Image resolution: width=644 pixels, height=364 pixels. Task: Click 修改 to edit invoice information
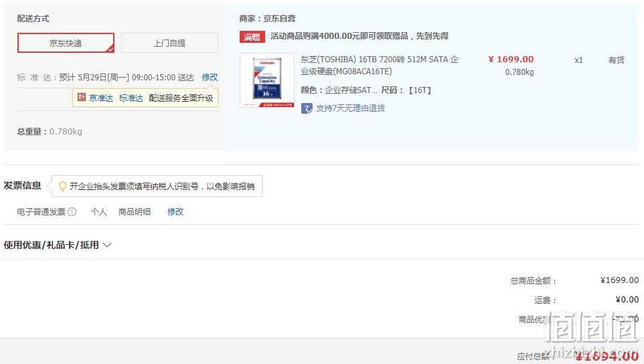[175, 211]
